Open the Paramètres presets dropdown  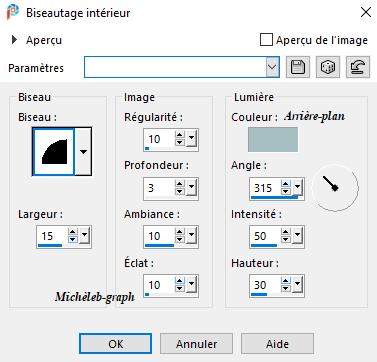(272, 67)
